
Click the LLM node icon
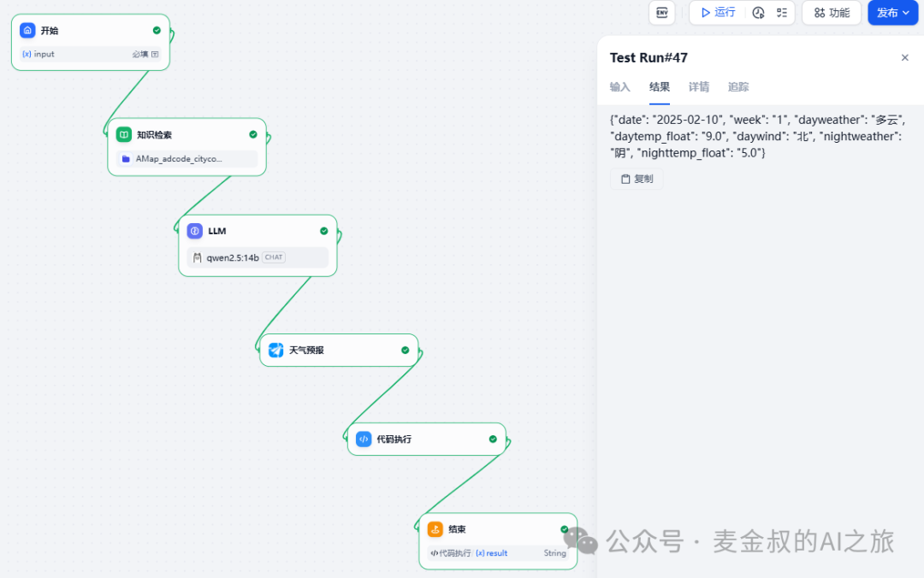pos(195,231)
